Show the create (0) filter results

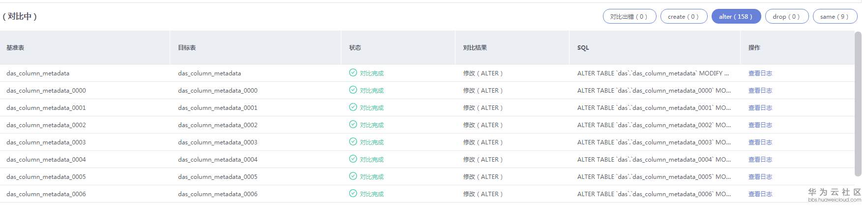coord(683,17)
